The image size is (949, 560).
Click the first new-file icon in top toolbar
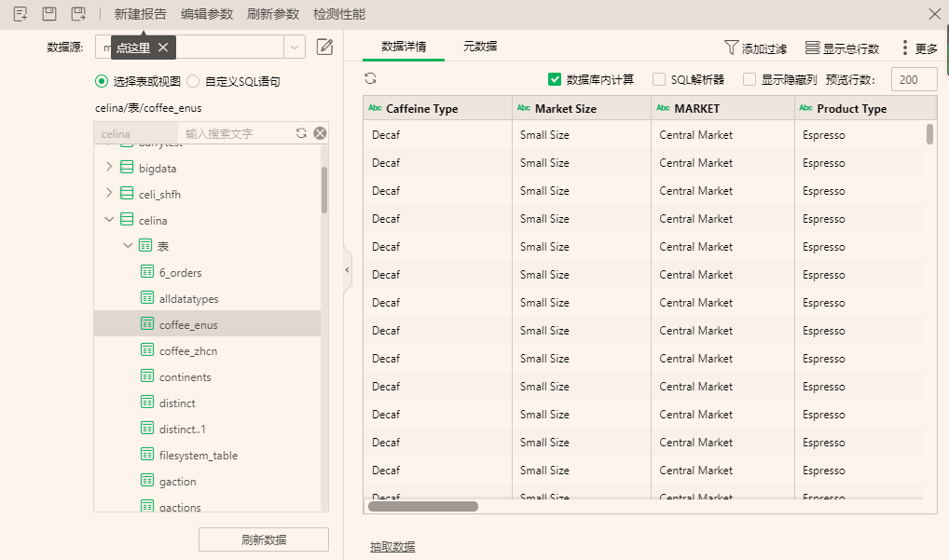coord(21,14)
